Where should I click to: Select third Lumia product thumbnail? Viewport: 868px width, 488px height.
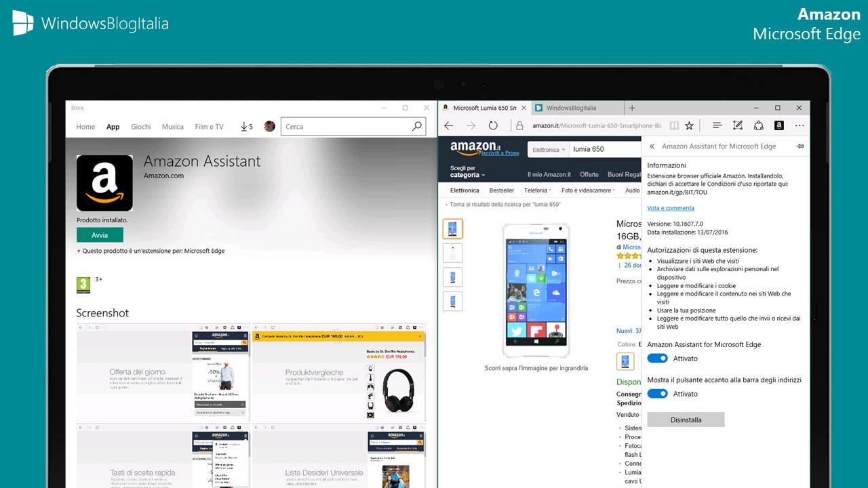coord(452,277)
